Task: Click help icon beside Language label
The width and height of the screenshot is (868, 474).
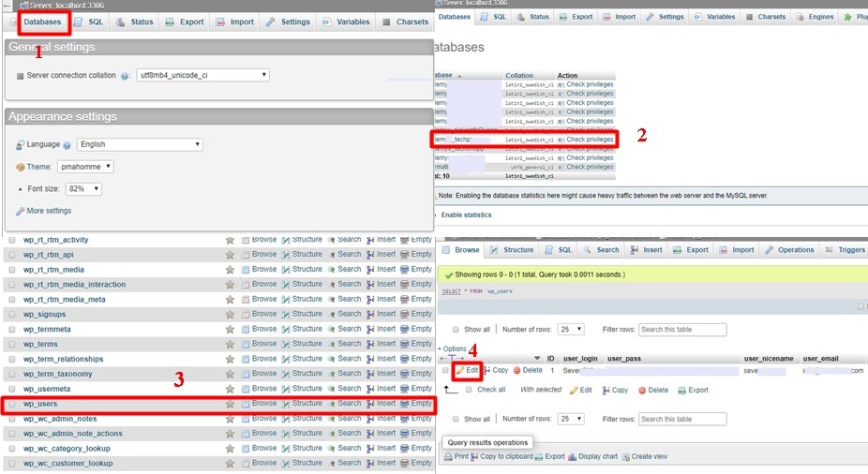Action: 67,145
